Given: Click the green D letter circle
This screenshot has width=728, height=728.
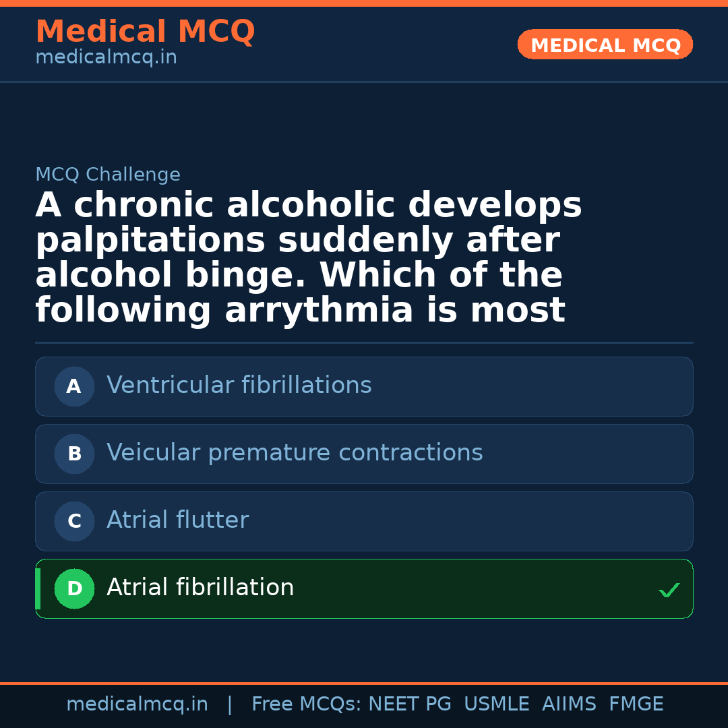Looking at the screenshot, I should (x=74, y=588).
